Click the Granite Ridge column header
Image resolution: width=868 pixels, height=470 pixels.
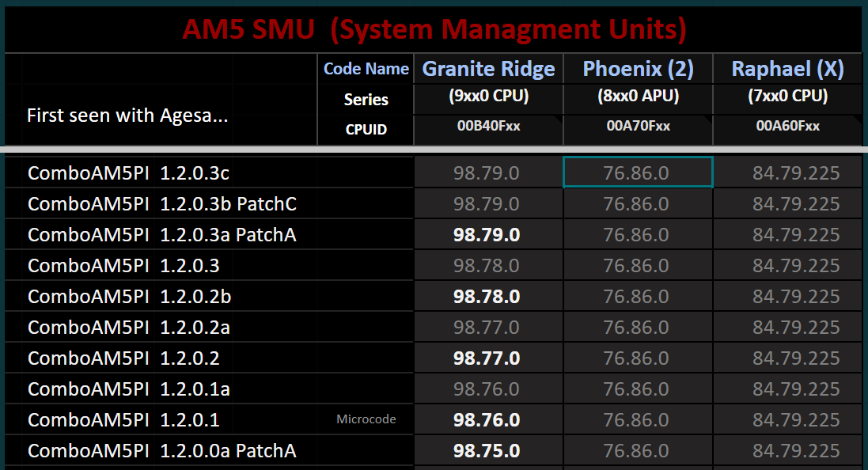[x=488, y=69]
